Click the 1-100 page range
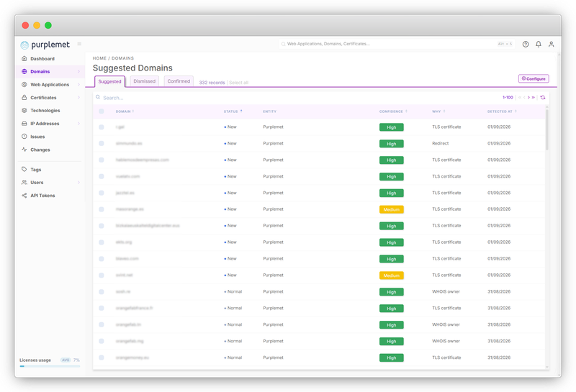Viewport: 576px width, 392px height. pyautogui.click(x=508, y=97)
